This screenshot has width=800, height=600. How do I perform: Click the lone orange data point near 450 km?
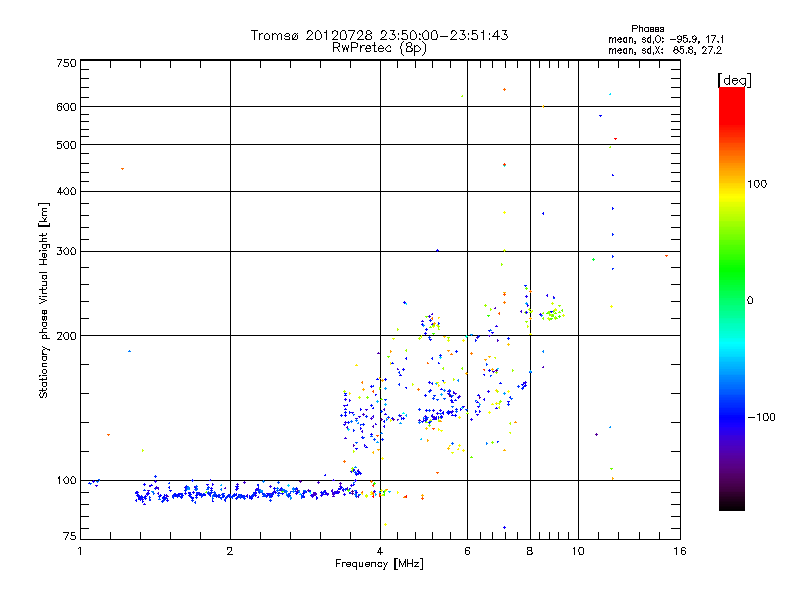point(122,169)
